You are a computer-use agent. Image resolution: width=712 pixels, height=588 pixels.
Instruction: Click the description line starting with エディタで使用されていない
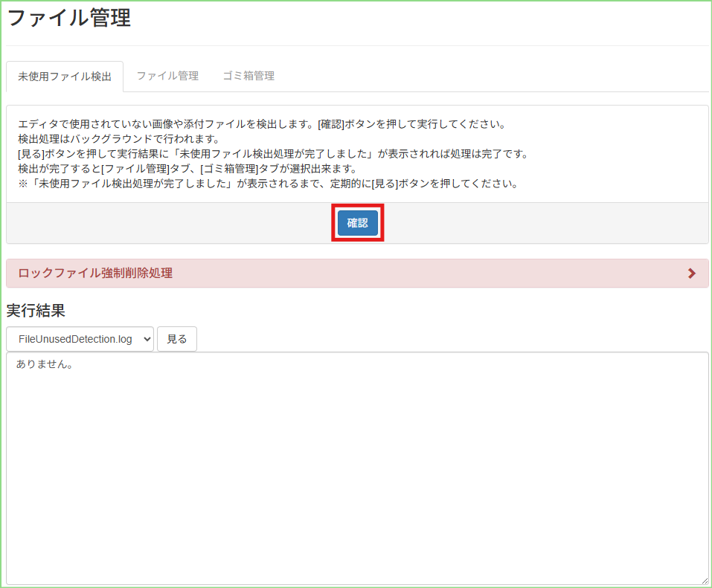click(261, 124)
